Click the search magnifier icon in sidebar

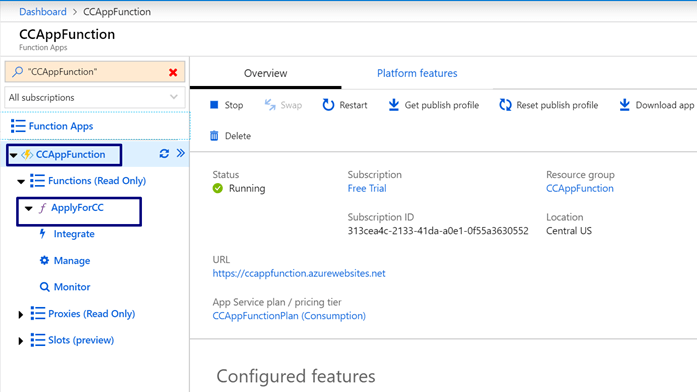(17, 72)
